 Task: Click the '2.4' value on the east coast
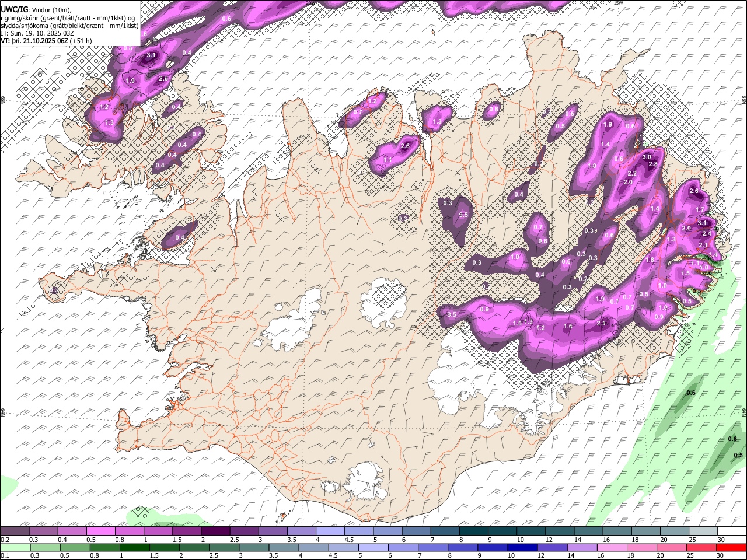pyautogui.click(x=706, y=234)
